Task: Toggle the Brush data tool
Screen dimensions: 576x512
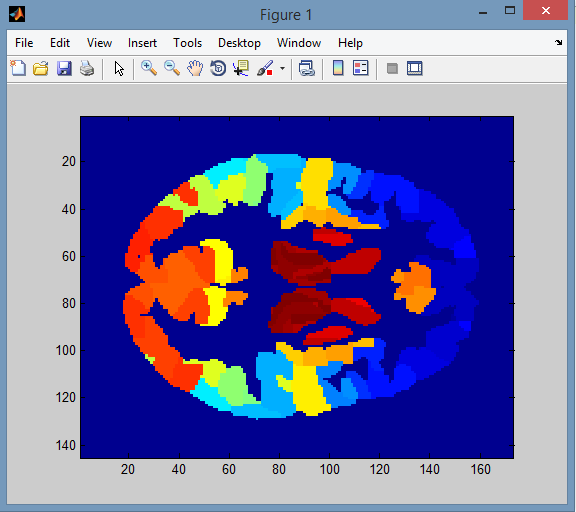Action: [265, 68]
